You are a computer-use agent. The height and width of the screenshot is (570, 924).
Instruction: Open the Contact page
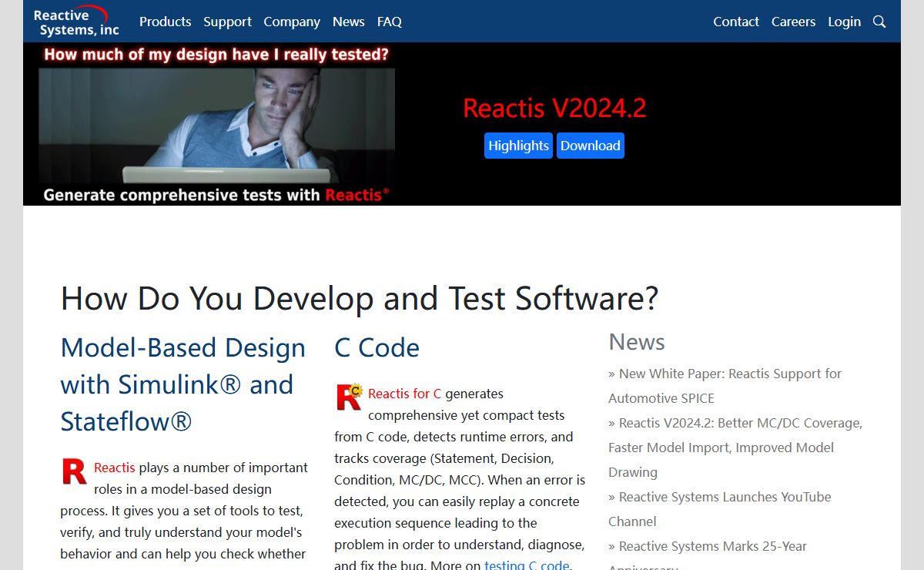click(x=736, y=22)
